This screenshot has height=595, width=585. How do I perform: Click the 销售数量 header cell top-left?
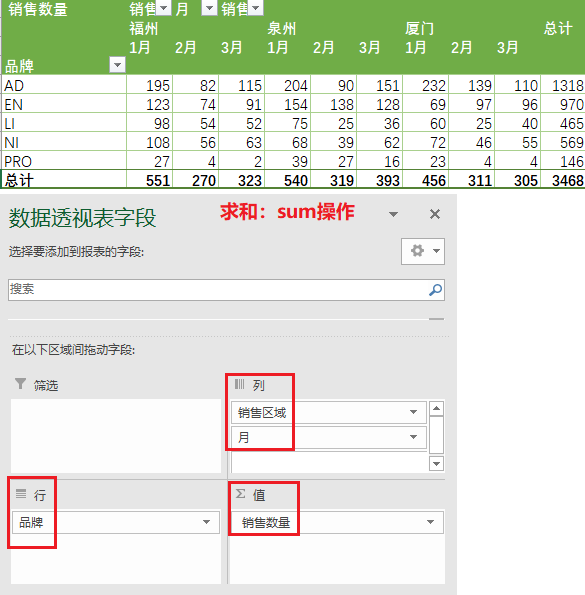click(38, 9)
